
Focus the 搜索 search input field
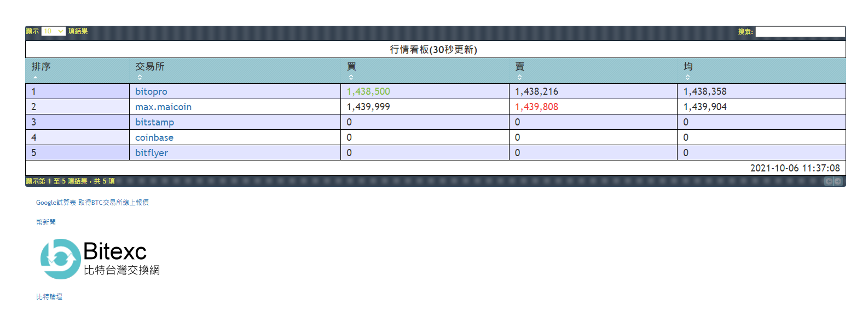coord(800,32)
